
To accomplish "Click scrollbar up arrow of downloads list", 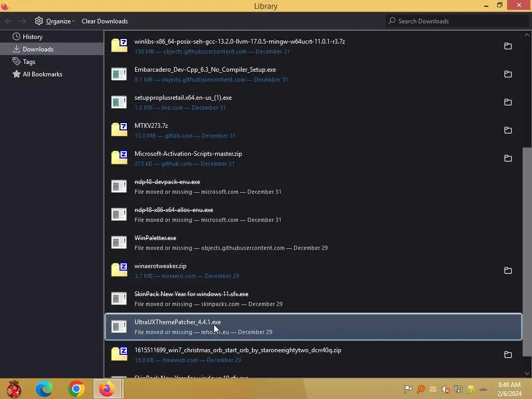I will [527, 35].
